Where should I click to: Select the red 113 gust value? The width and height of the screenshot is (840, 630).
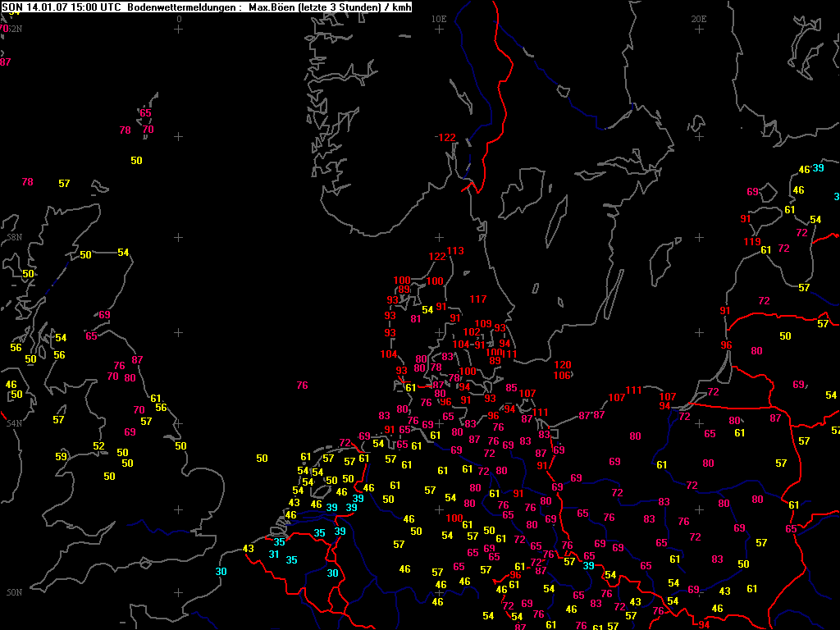pyautogui.click(x=456, y=251)
